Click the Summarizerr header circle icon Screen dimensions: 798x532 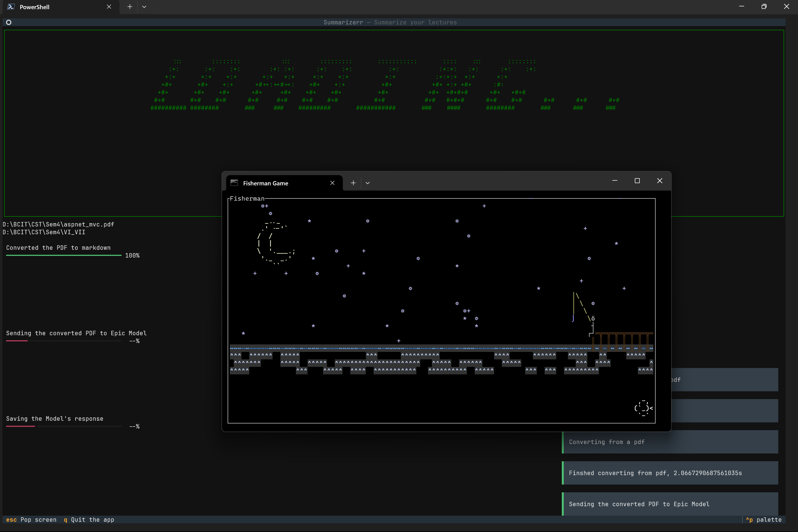(x=9, y=22)
